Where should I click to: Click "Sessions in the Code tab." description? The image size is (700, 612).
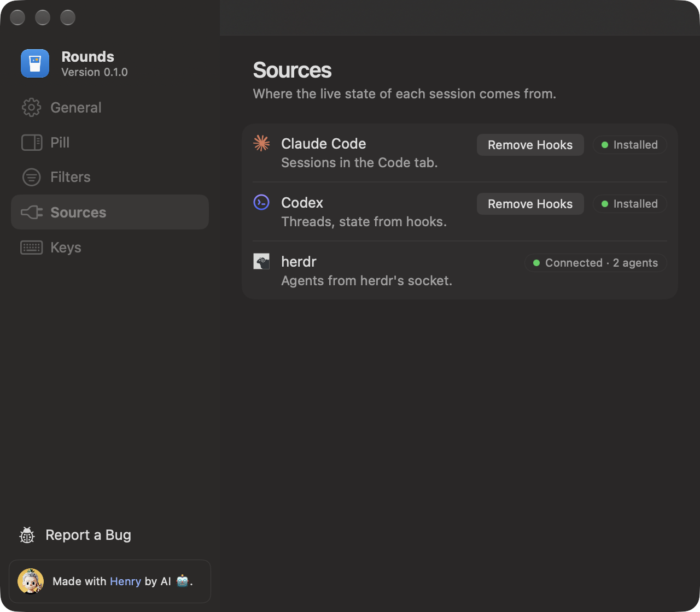point(359,163)
